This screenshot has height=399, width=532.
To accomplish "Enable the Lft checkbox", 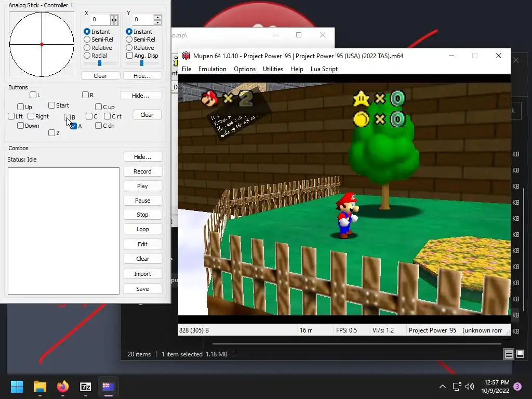I will (x=11, y=116).
